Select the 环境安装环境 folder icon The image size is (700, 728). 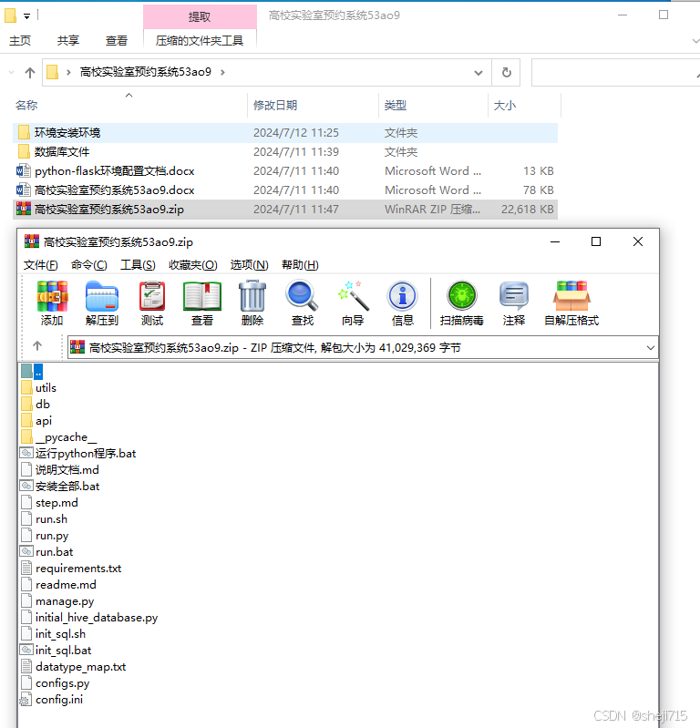pyautogui.click(x=24, y=132)
